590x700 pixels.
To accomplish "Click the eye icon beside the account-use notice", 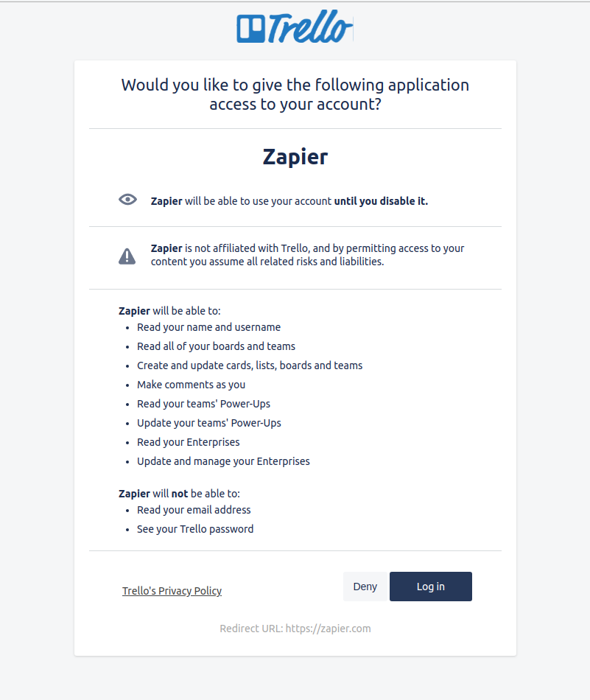I will tap(127, 200).
